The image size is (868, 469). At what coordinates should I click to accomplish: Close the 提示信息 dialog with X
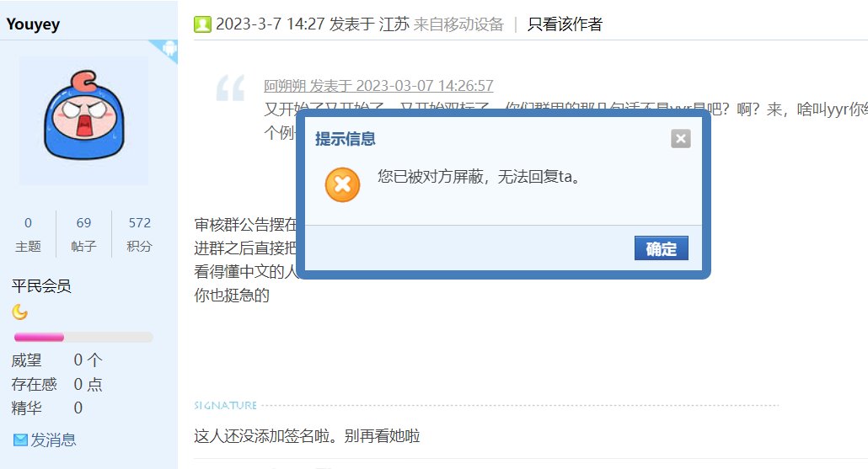pos(680,138)
